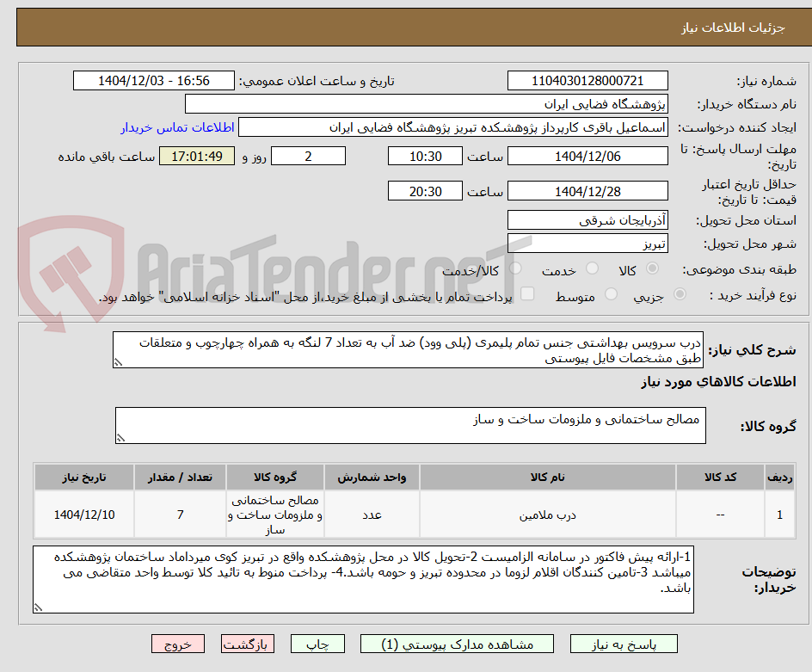The width and height of the screenshot is (812, 672).
Task: Click resize handle of توضیحات خریدار box
Action: [x=38, y=607]
